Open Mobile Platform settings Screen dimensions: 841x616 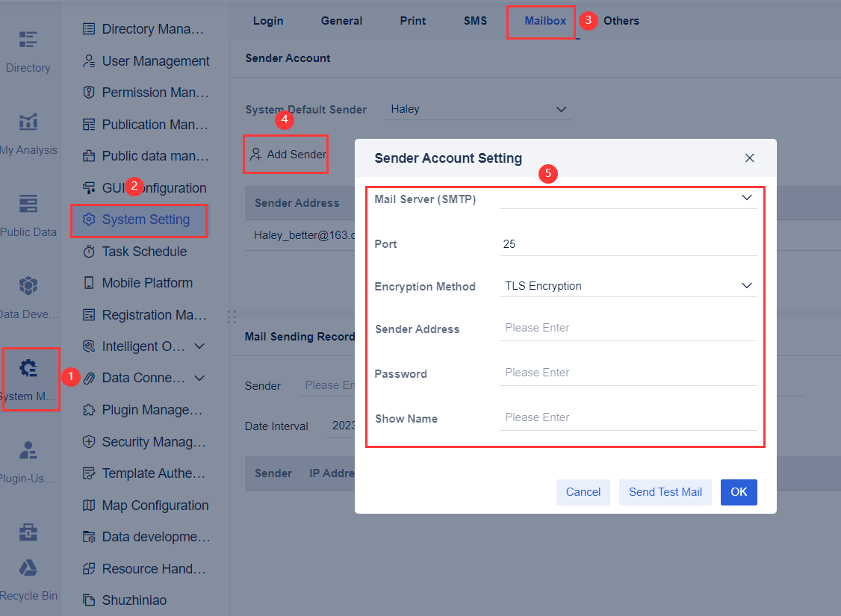[x=144, y=282]
